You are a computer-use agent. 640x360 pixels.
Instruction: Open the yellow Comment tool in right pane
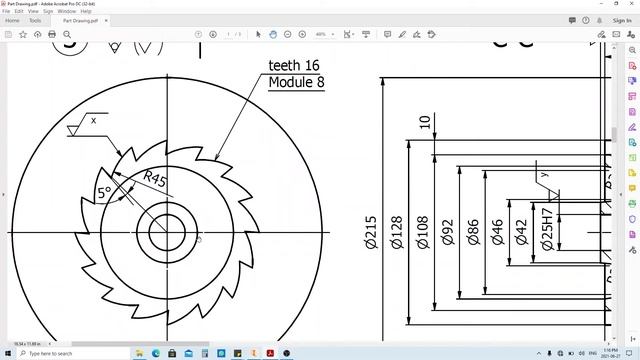[x=632, y=189]
